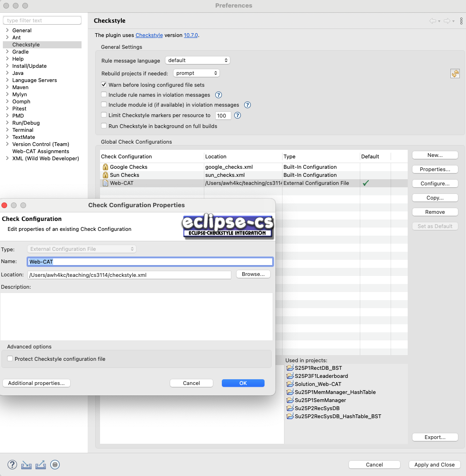Click the Browse... button for Location
Viewport: 466px width, 476px height.
tap(253, 274)
